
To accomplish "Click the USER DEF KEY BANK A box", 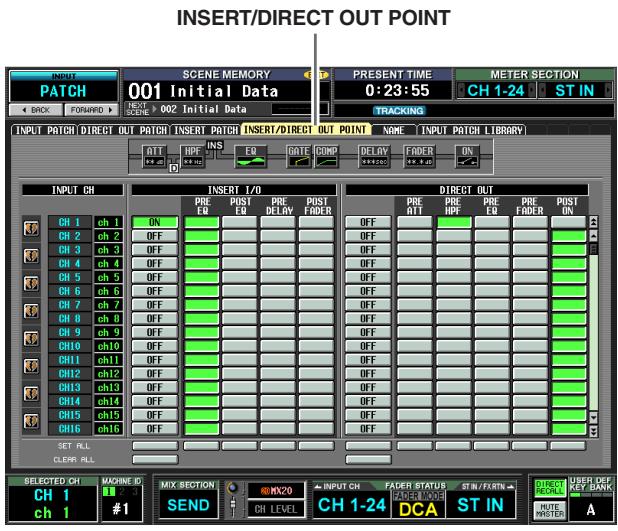I will tap(590, 510).
